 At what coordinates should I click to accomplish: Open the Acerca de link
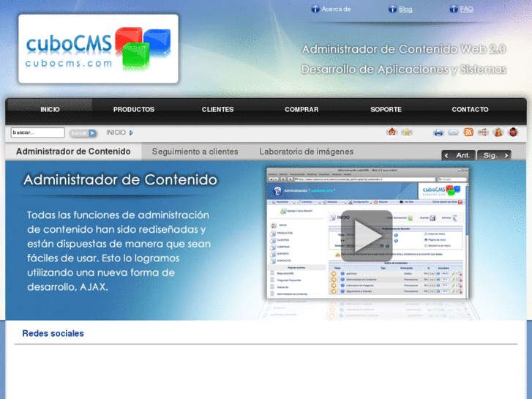336,10
